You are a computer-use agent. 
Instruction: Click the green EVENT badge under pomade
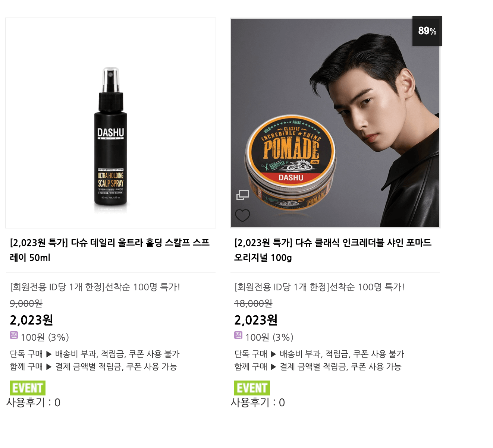pos(252,388)
